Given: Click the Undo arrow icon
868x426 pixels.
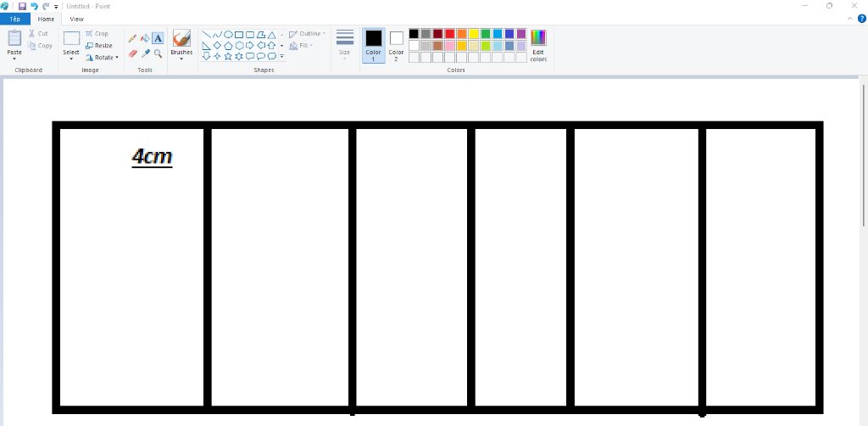Looking at the screenshot, I should coord(34,6).
